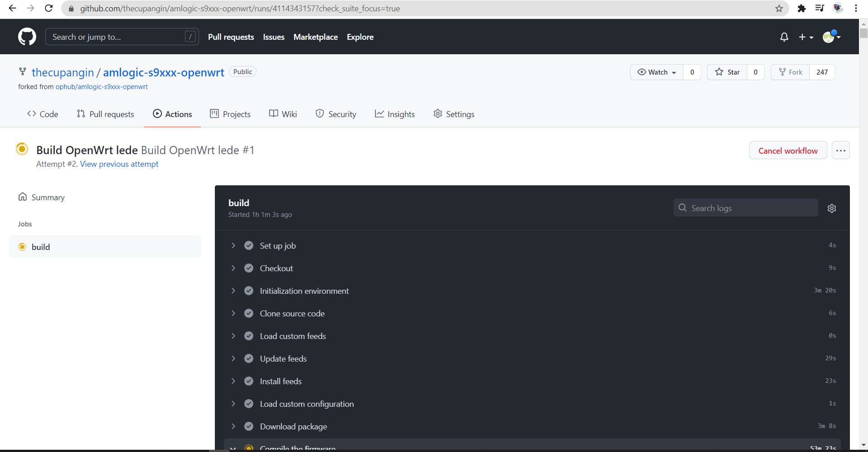Click the GitHub logo in the navbar
Screen dimensions: 868x452
point(27,37)
